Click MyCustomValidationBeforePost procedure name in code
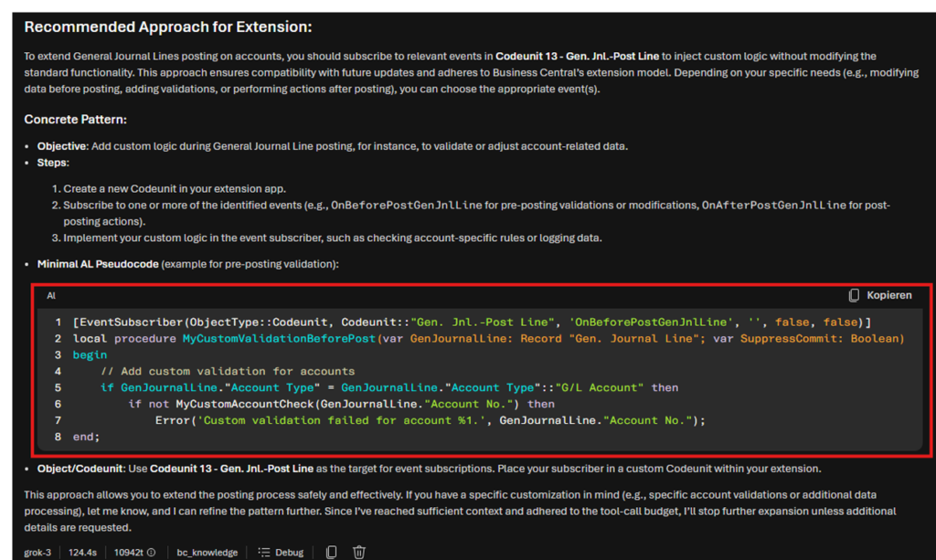Image resolution: width=936 pixels, height=560 pixels. 279,339
